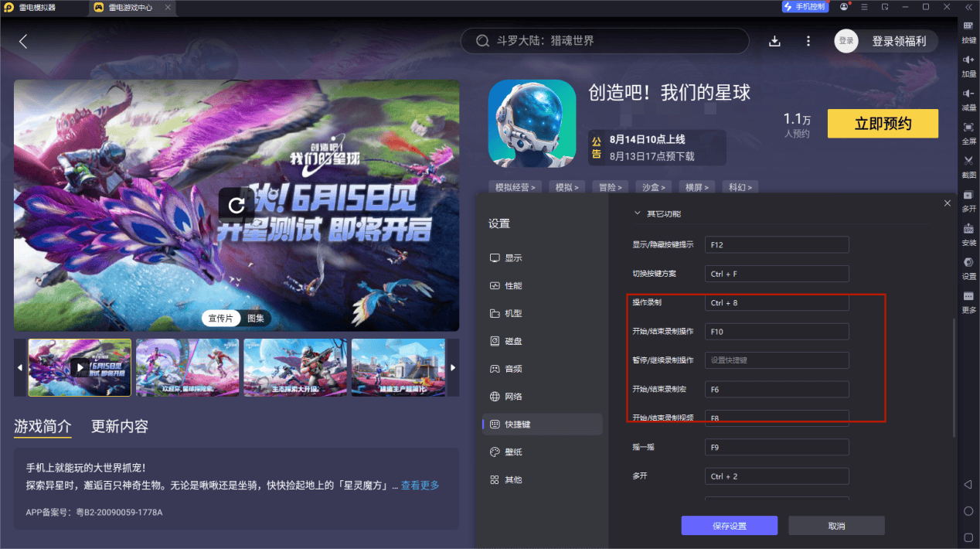Viewport: 980px width, 549px height.
Task: Click 取消 in the settings dialog
Action: 836,526
